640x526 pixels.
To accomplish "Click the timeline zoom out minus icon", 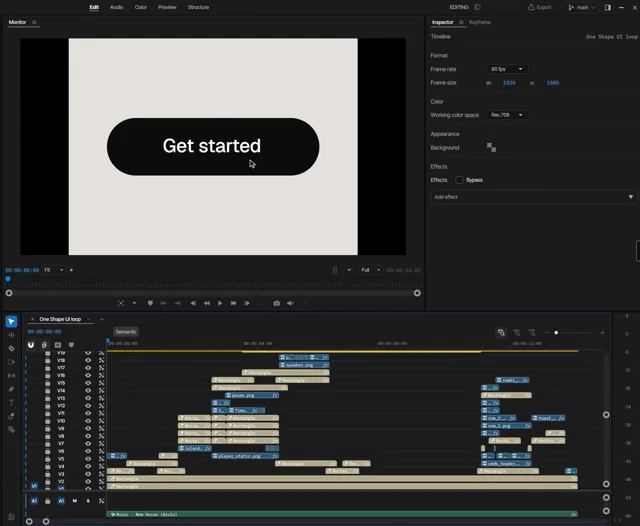I will click(547, 333).
